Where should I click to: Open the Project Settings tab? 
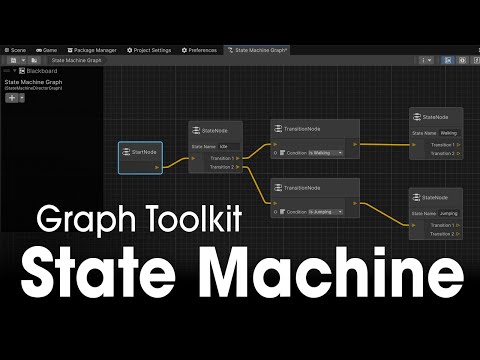(149, 50)
